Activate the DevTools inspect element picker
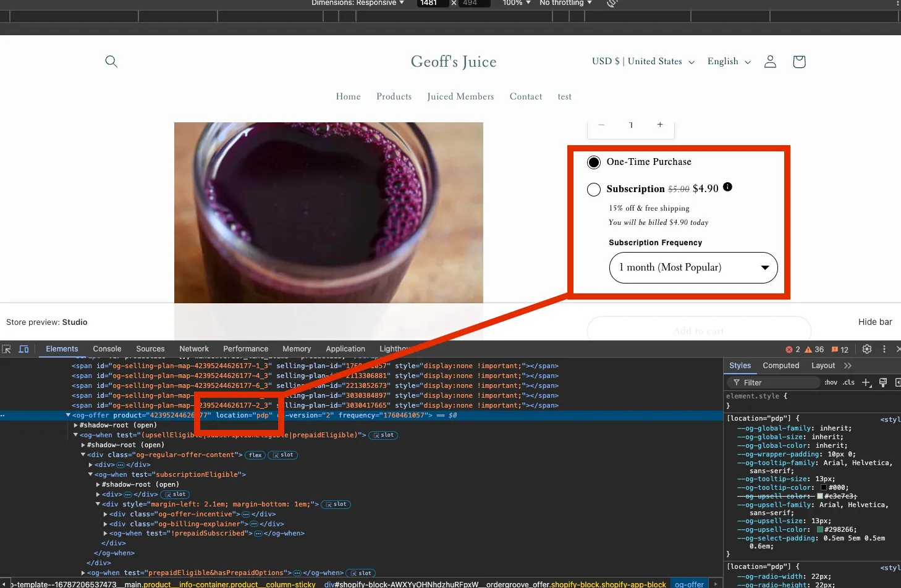901x588 pixels. pos(6,349)
